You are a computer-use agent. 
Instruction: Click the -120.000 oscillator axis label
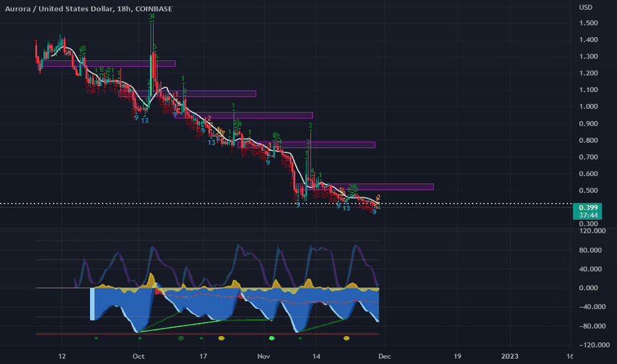pos(594,345)
